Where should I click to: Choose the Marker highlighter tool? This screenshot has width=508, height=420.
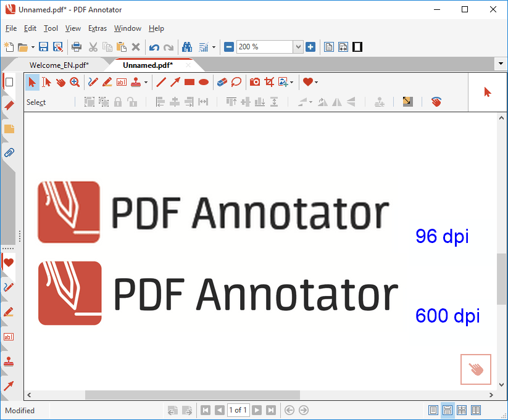point(107,82)
